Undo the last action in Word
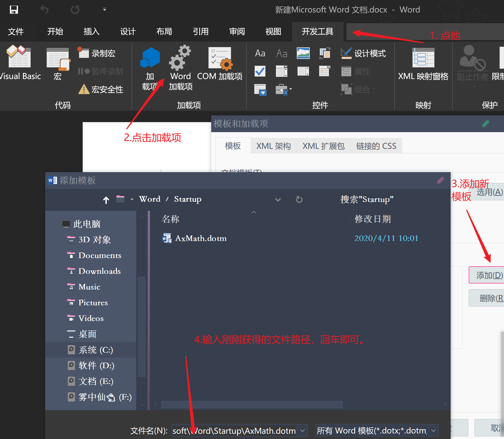This screenshot has width=504, height=439. click(44, 10)
